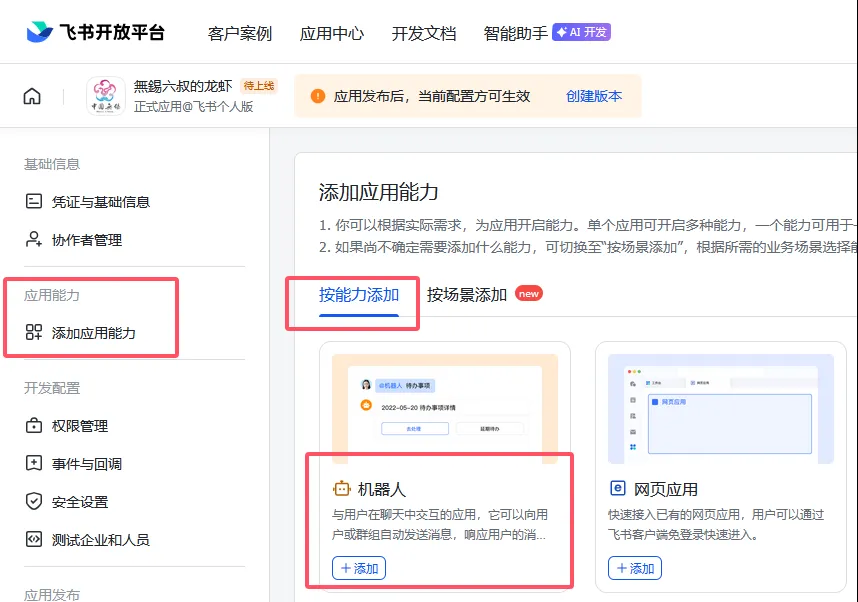
Task: Click the 网页应用 card title
Action: [665, 489]
